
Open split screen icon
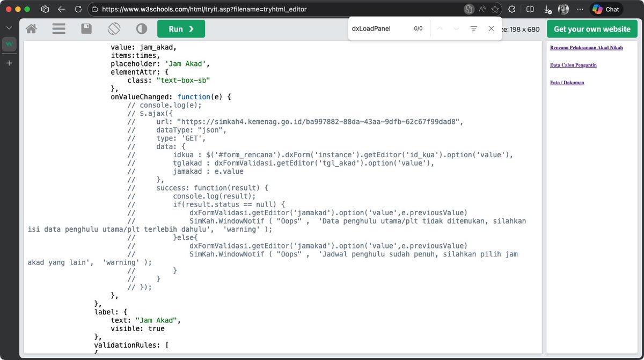530,9
